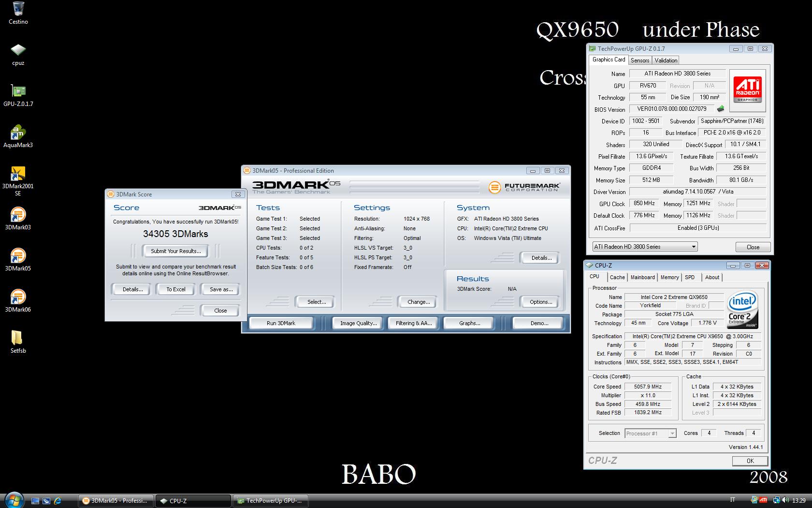
Task: Select the GPU-Z.0.1.7 desktop icon
Action: coord(18,95)
